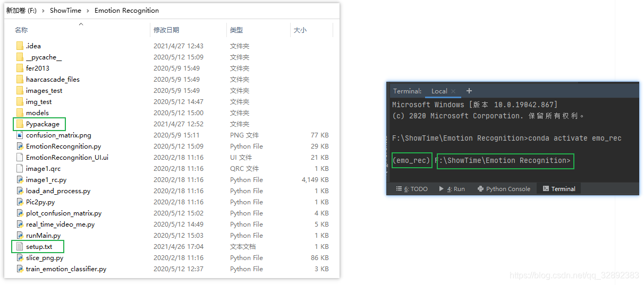Screen dimensions: 644x285
Task: Click the real_time_video_me.py file icon
Action: (20, 224)
